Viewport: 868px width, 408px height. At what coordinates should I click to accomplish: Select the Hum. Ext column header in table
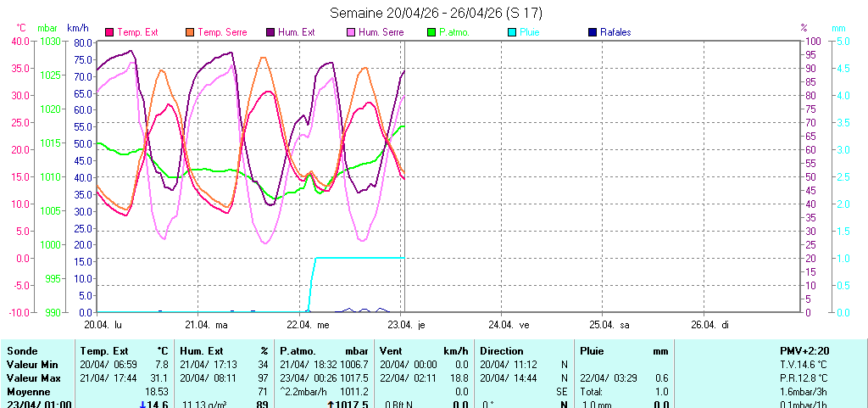pyautogui.click(x=203, y=350)
